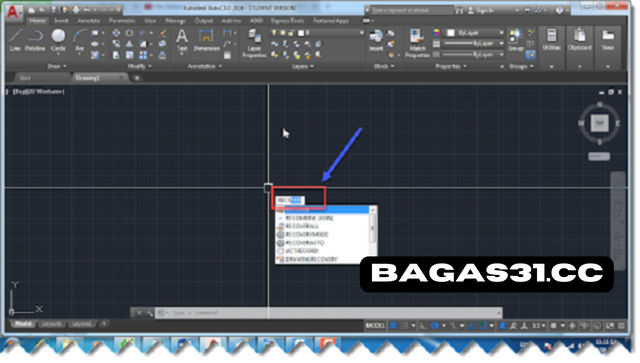Click the TOP face of the ViewCube
The image size is (640, 363).
click(599, 123)
